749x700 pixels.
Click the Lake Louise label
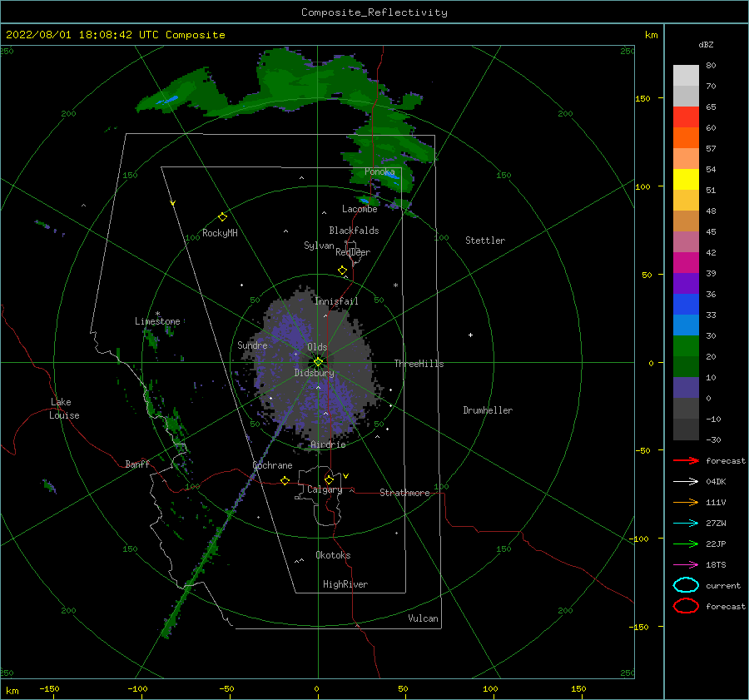click(64, 409)
